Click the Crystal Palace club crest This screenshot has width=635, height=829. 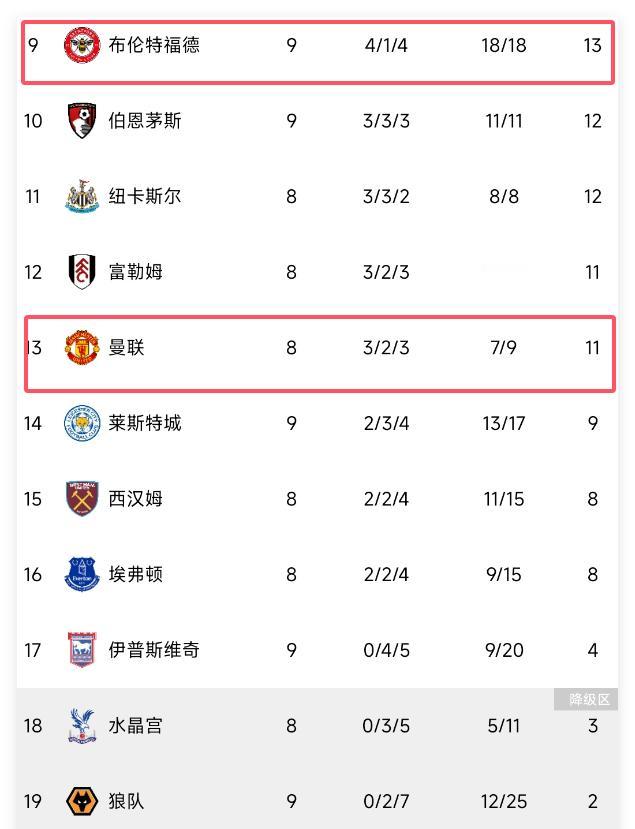(81, 725)
